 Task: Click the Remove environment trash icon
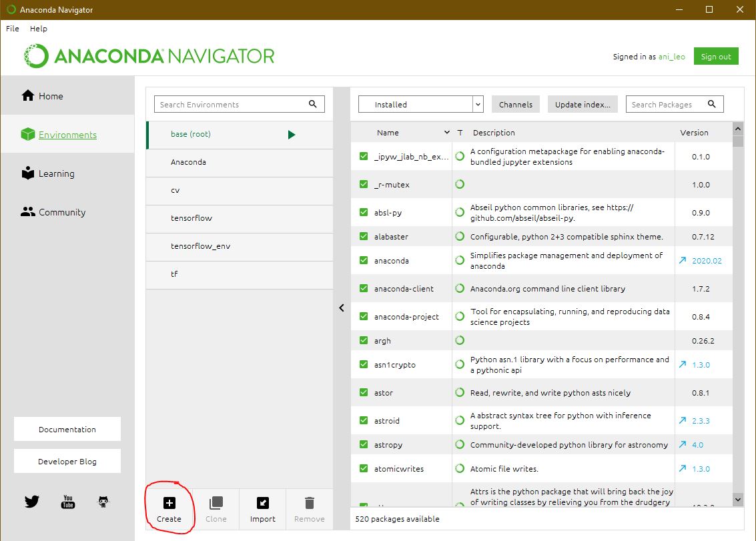click(x=310, y=503)
